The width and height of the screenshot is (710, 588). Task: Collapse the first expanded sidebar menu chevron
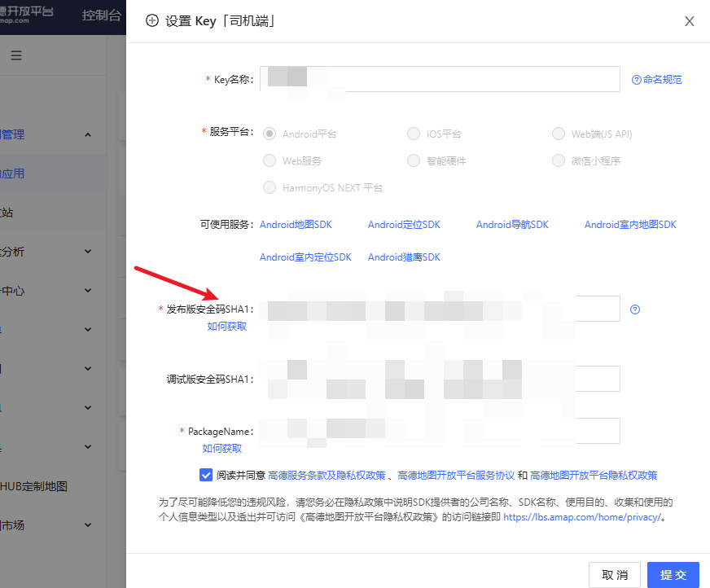[x=88, y=134]
